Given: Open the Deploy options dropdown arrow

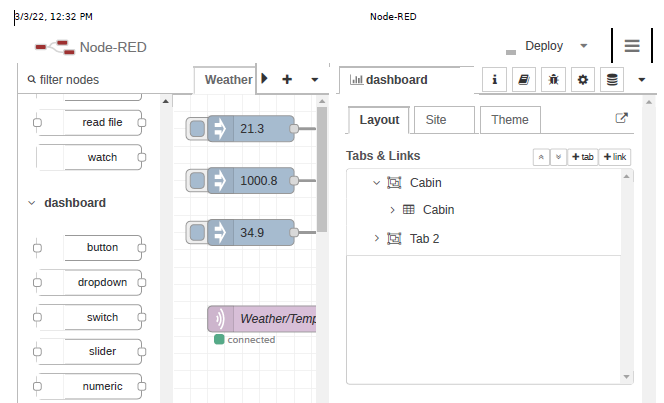Looking at the screenshot, I should (x=584, y=46).
